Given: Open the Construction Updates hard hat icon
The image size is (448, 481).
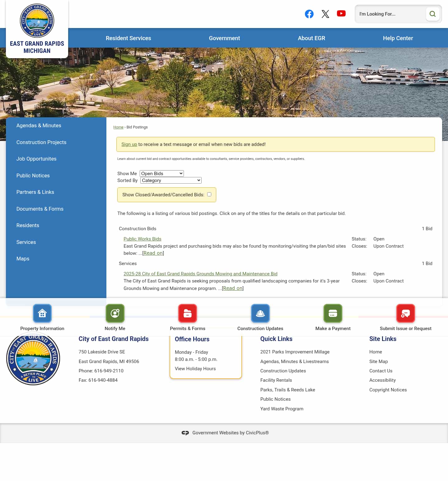Looking at the screenshot, I should (260, 313).
